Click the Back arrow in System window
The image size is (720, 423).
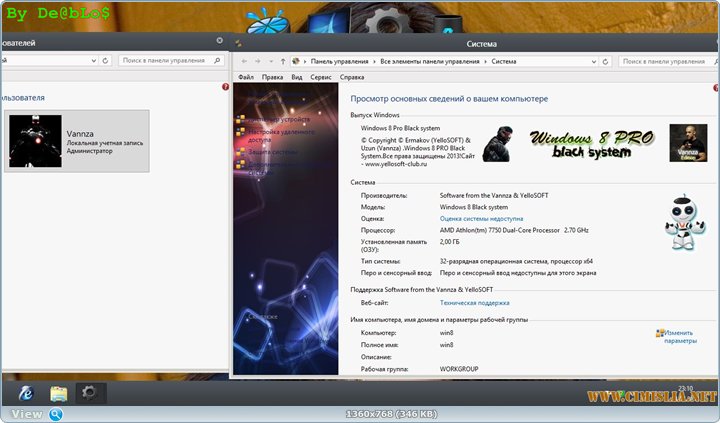[245, 61]
